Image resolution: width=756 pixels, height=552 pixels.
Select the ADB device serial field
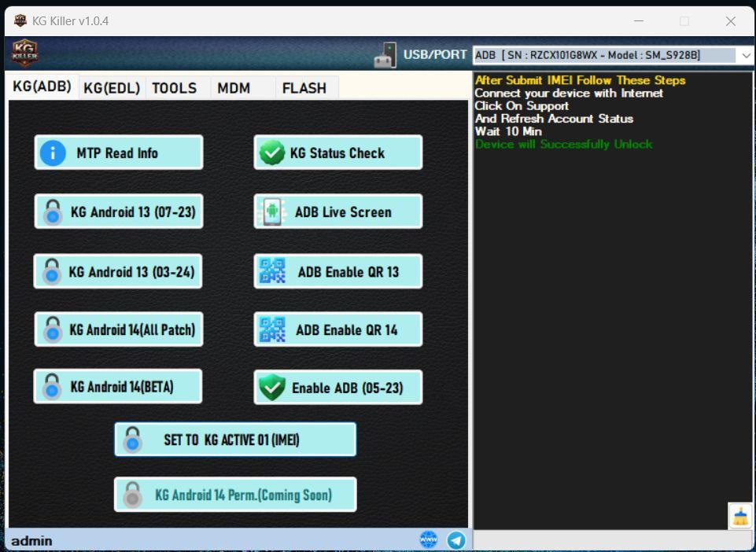606,56
